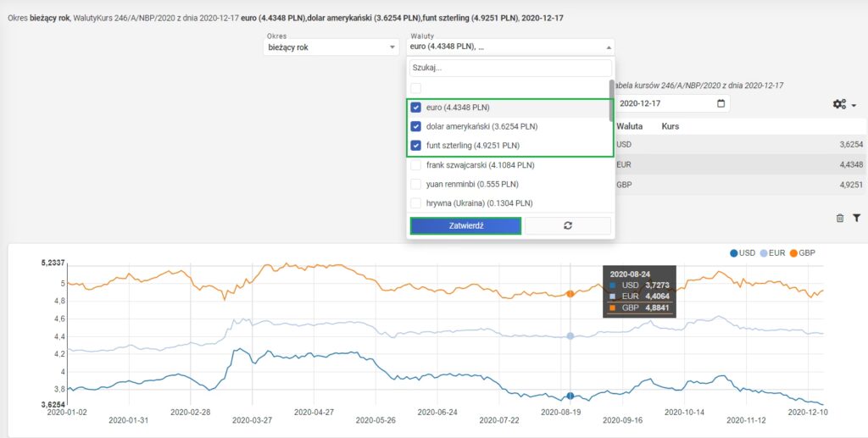Click the trash delete icon
This screenshot has height=438, width=868.
839,218
